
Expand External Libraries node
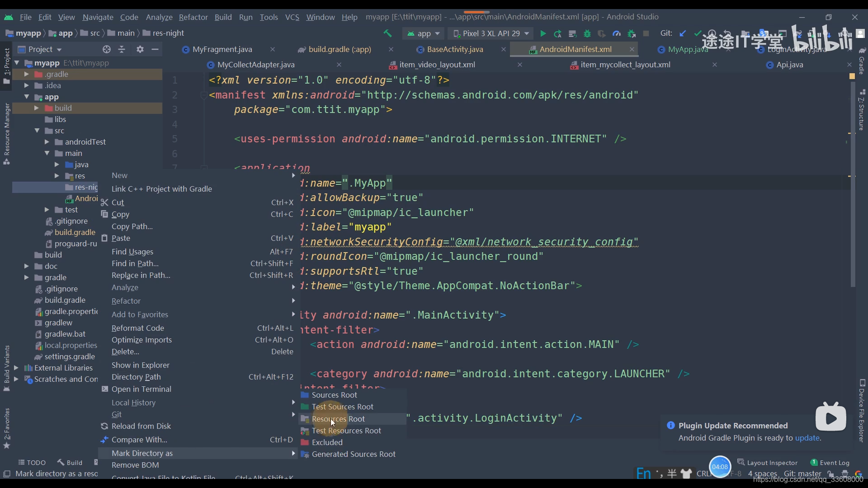point(16,368)
